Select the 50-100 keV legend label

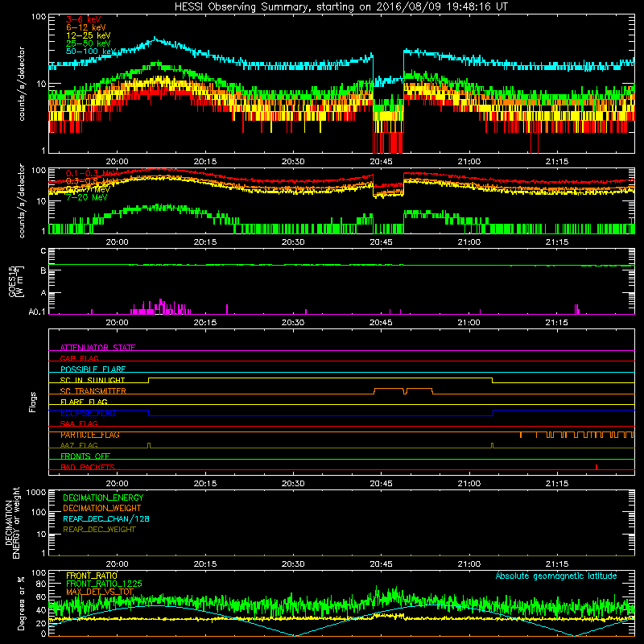point(91,52)
